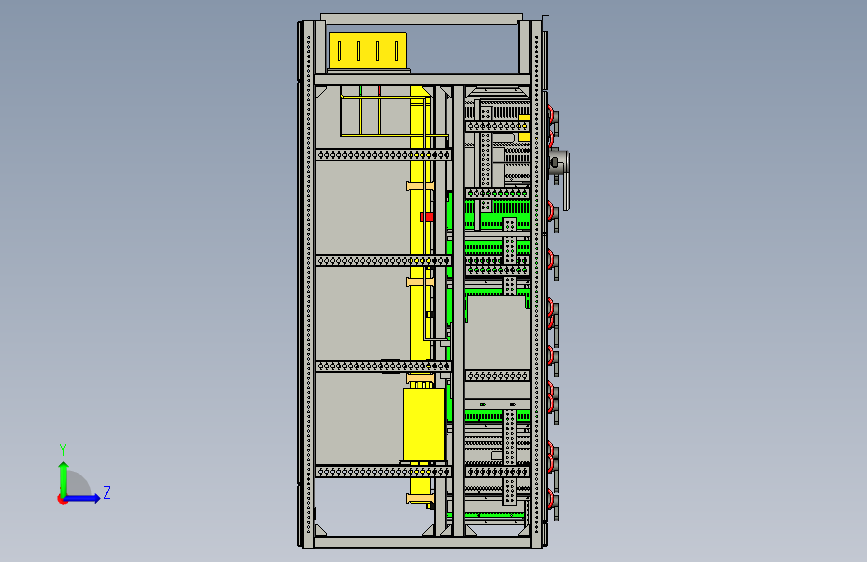Select the yellow slotted box atop the cabinet
Viewport: 867px width, 562px height.
click(x=368, y=50)
